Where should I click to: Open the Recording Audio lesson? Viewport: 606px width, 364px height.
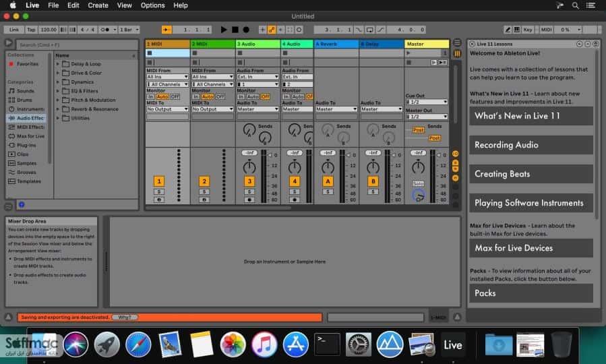(531, 145)
